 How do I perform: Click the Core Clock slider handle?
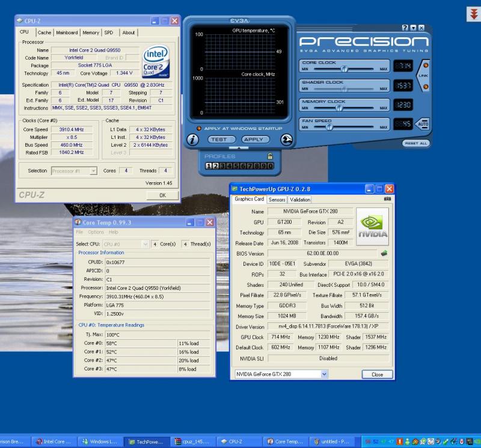[x=344, y=69]
